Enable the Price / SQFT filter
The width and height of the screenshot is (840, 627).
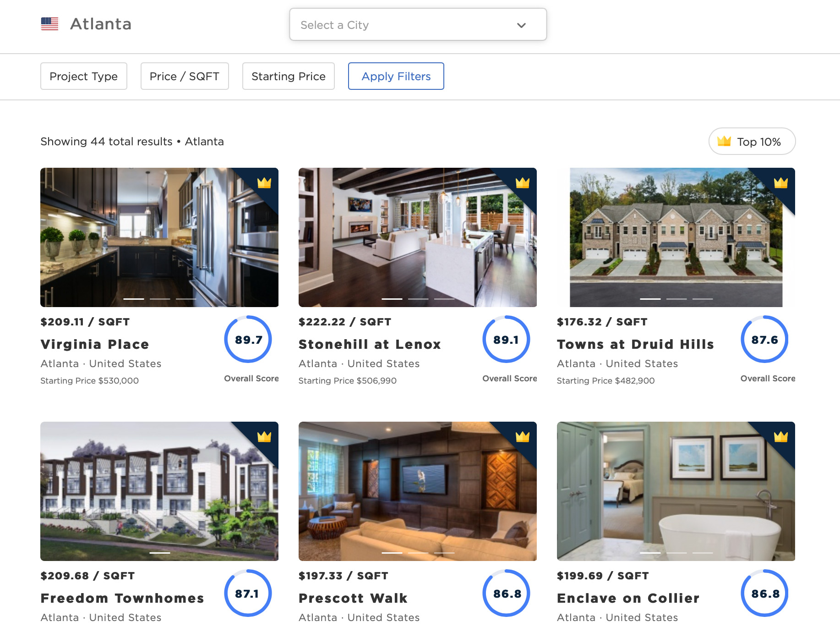point(185,76)
